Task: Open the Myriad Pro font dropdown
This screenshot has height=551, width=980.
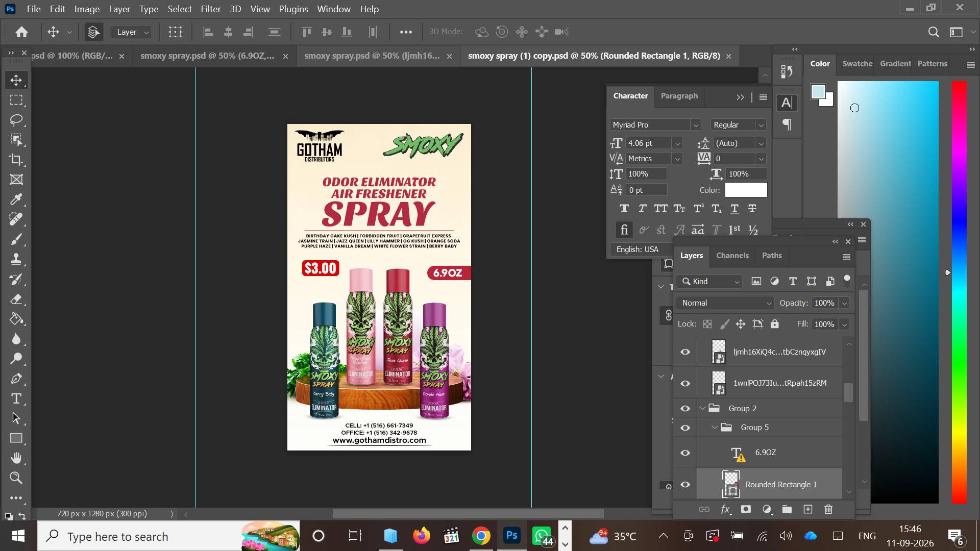Action: pyautogui.click(x=655, y=125)
